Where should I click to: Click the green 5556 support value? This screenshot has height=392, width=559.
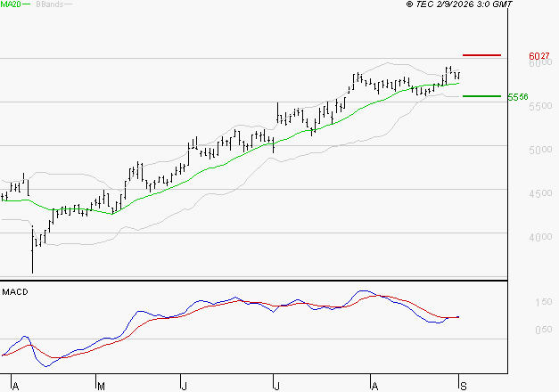[518, 97]
